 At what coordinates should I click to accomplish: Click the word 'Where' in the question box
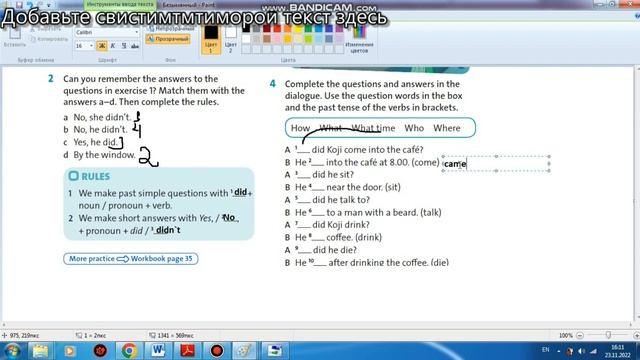tap(447, 128)
